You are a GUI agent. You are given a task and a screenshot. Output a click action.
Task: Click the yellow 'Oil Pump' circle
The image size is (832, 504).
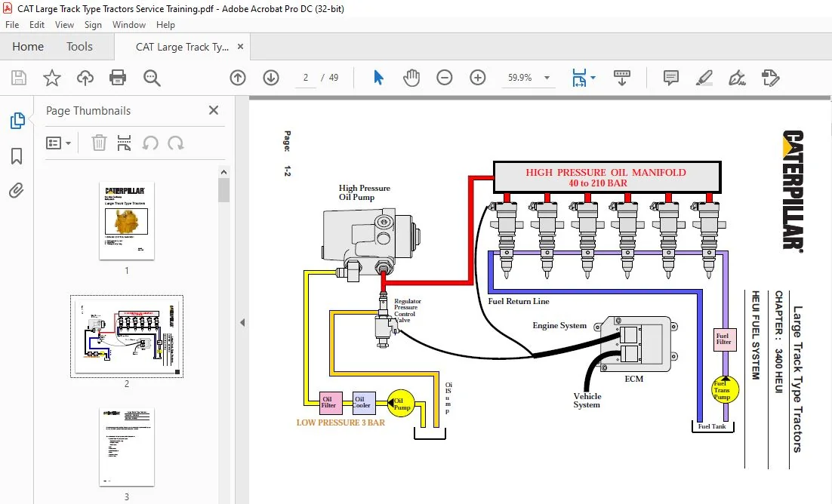click(401, 404)
